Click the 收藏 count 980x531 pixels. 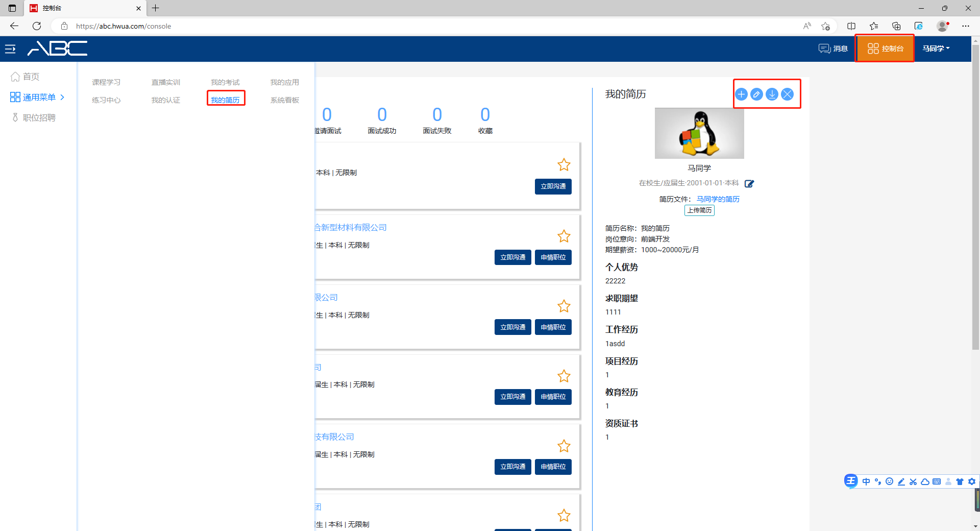pos(485,115)
